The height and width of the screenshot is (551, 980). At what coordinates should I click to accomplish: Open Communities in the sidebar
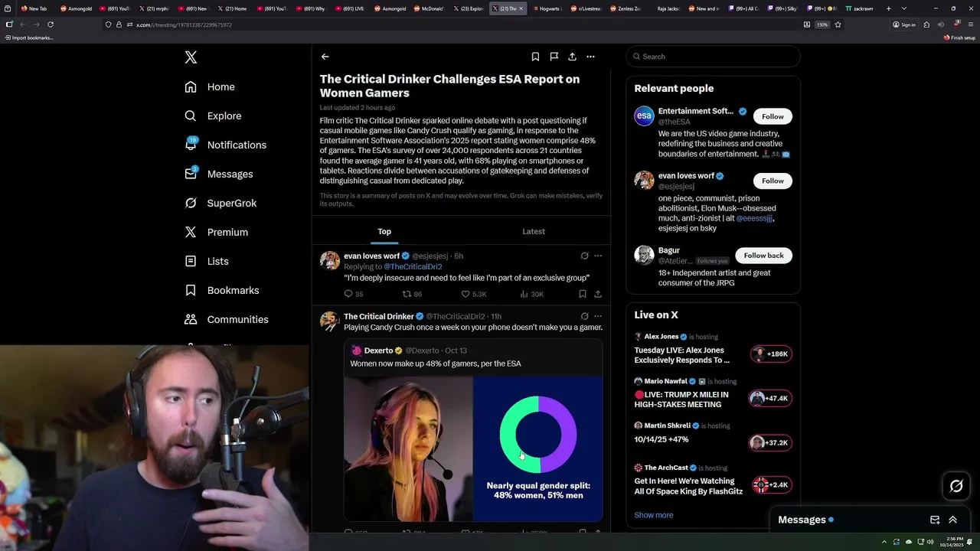point(227,319)
